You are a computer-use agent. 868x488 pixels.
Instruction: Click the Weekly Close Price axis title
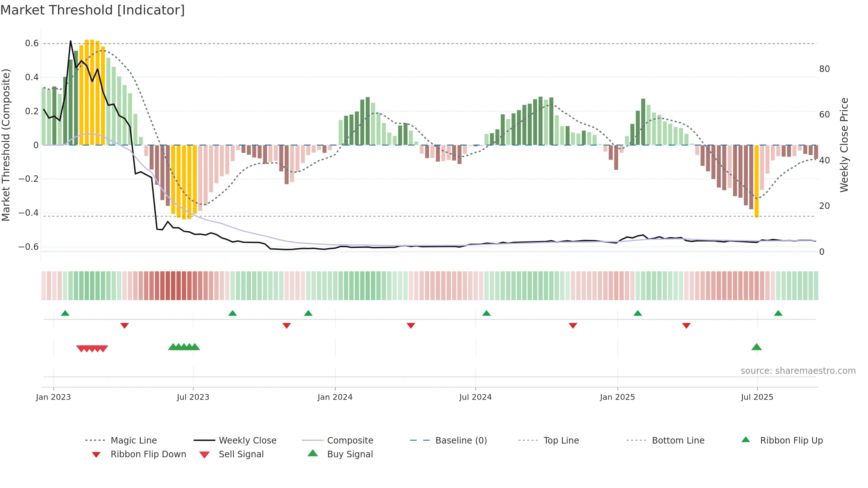pos(844,145)
